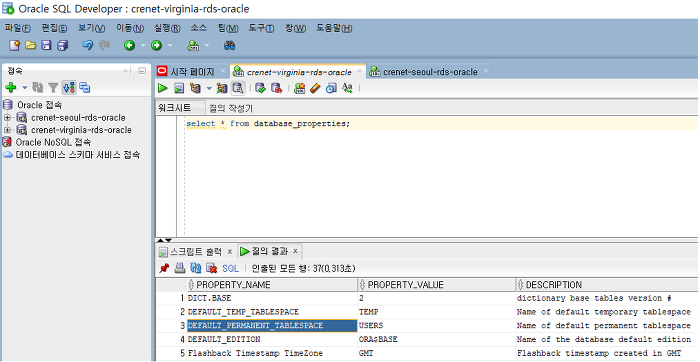This screenshot has width=700, height=362.
Task: Click the green Back navigation icon
Action: 129,45
